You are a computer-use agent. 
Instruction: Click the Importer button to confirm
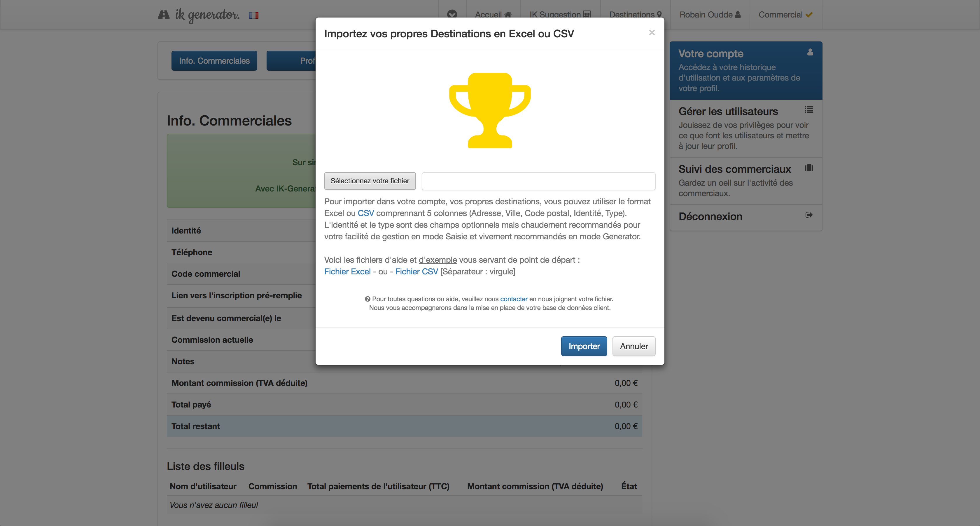[x=583, y=346]
